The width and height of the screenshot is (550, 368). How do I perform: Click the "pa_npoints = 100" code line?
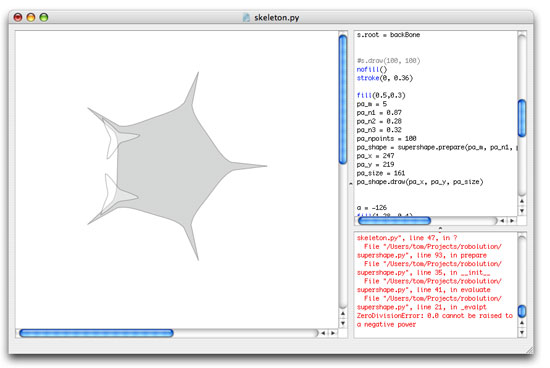387,139
